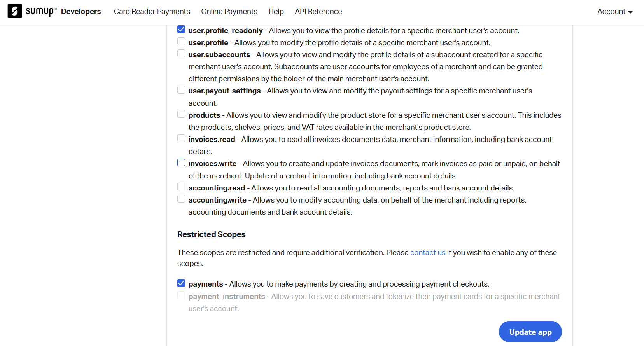Click the Developers header text

click(x=81, y=12)
